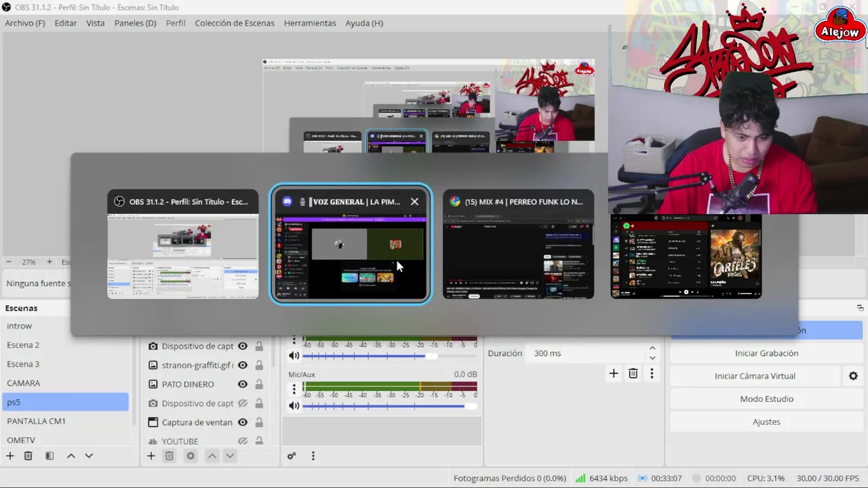This screenshot has height=488, width=868.
Task: Select the OMETV scene
Action: coord(64,440)
